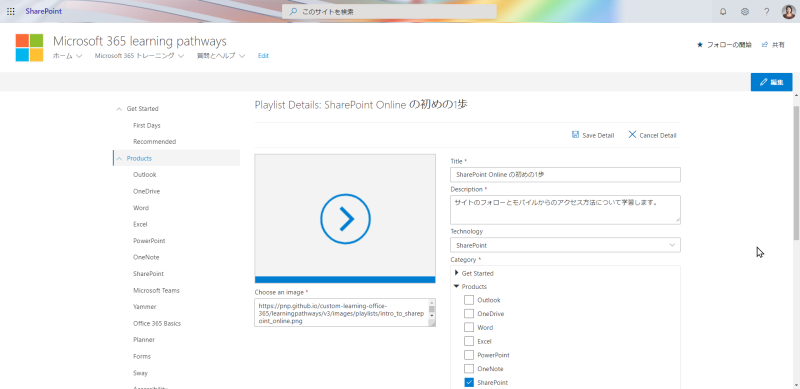Select OneNote in sidebar
Screen dimensions: 800x389
pyautogui.click(x=146, y=257)
